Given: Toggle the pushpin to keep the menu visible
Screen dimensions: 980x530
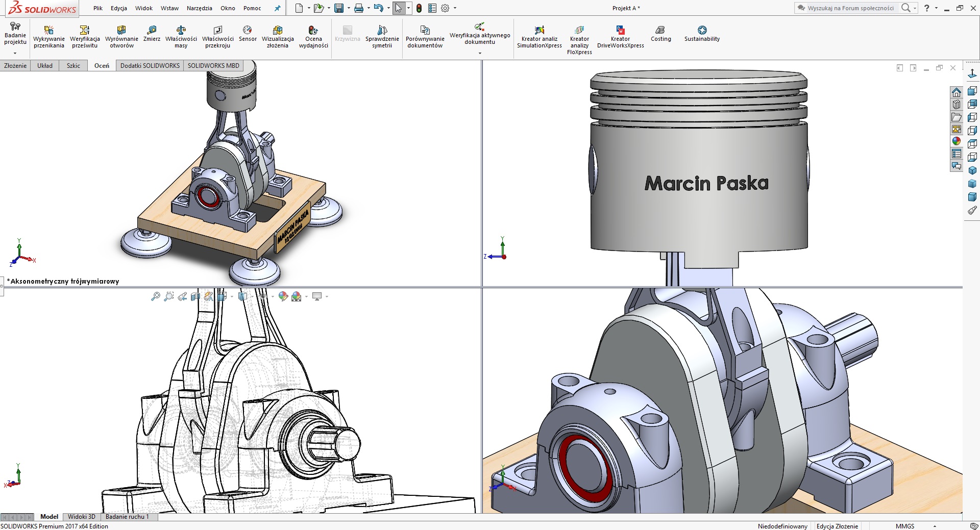Looking at the screenshot, I should tap(277, 8).
